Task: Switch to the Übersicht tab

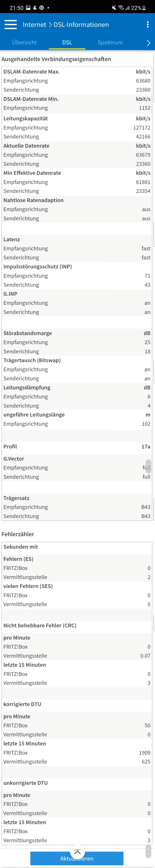Action: point(24,42)
